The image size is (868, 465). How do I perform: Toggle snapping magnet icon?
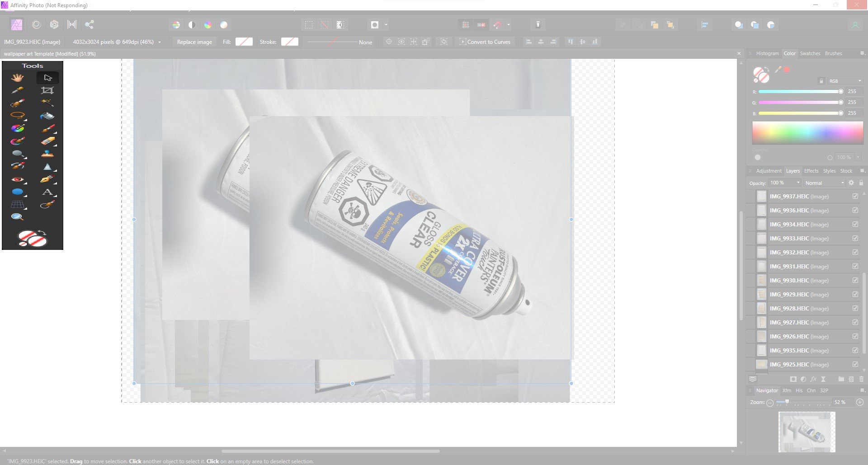497,25
